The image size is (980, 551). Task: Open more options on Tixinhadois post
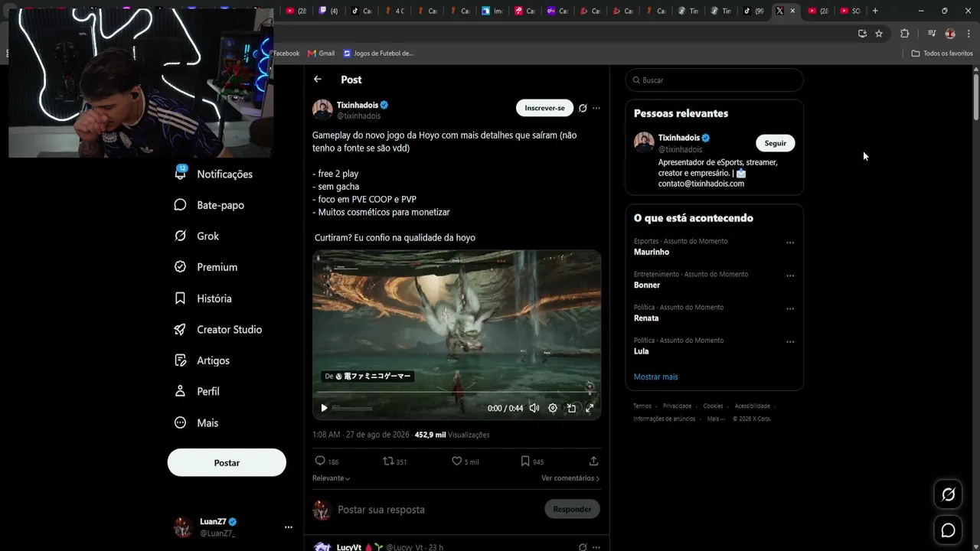tap(596, 108)
